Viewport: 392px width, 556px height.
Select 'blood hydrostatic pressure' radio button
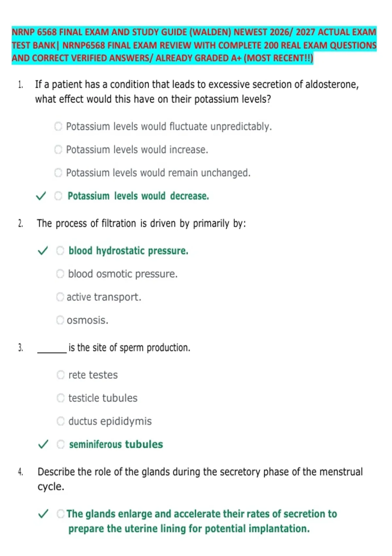point(60,251)
